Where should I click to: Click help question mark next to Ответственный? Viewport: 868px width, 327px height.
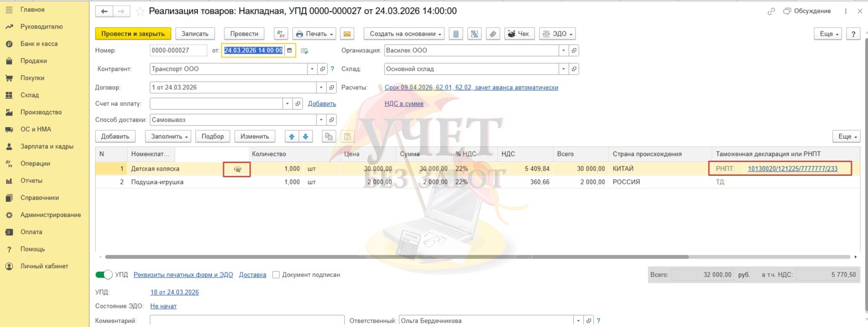pos(598,321)
